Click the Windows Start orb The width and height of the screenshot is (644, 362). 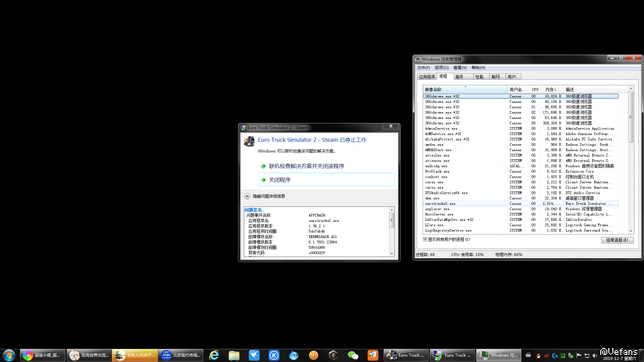pyautogui.click(x=9, y=355)
